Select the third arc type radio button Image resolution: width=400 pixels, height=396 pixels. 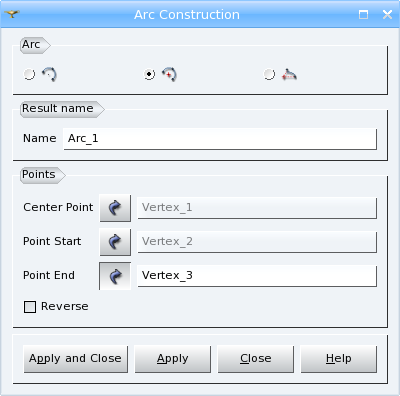coord(269,74)
